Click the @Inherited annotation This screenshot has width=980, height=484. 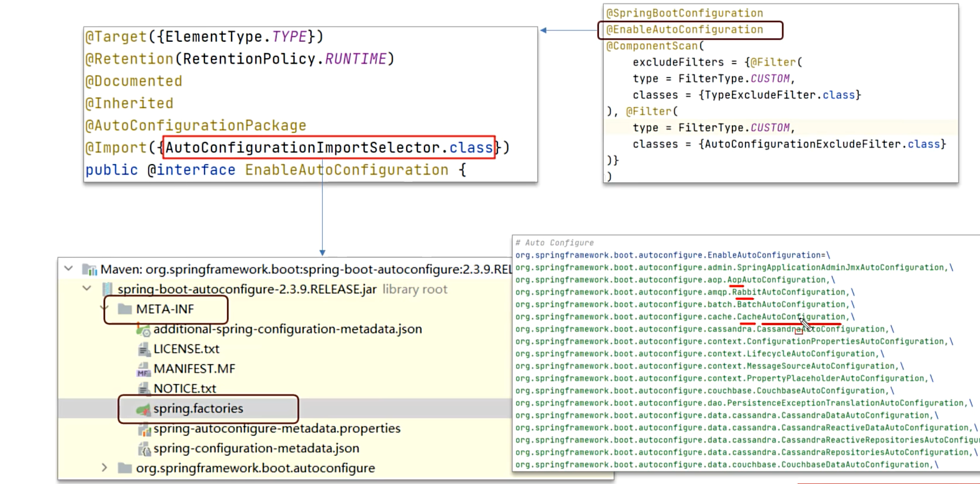click(x=129, y=103)
